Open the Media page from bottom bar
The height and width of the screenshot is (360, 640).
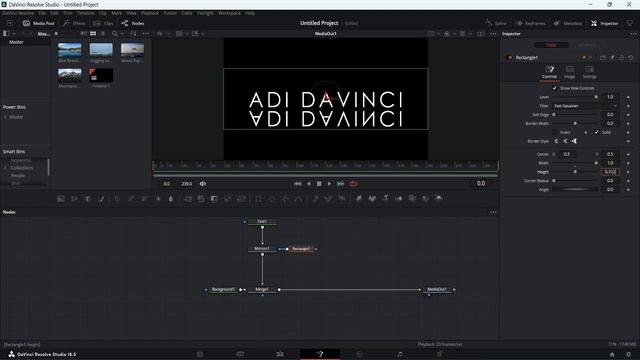(x=200, y=354)
